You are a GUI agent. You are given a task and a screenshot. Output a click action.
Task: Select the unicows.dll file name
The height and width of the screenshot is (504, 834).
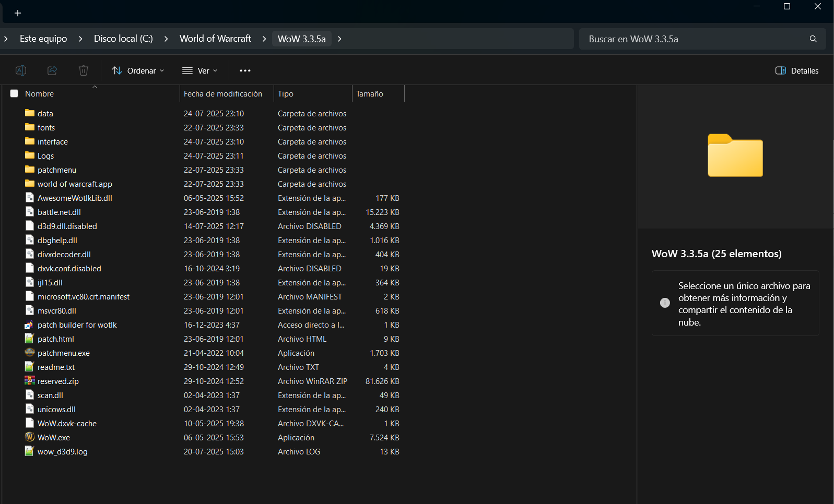[56, 410]
